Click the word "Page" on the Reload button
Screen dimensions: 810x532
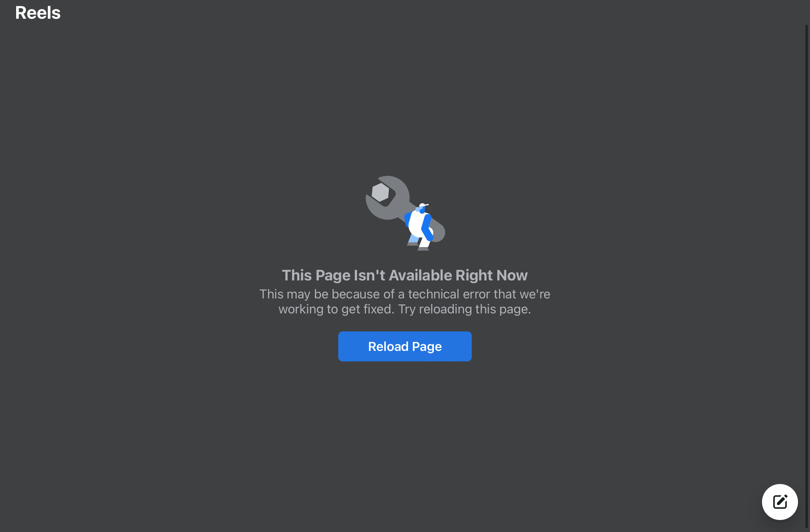tap(427, 347)
